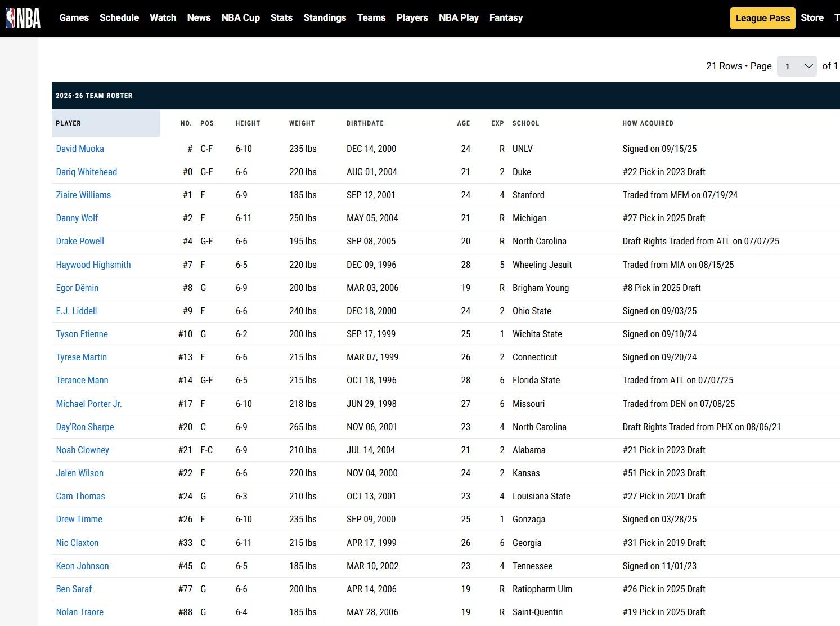The image size is (840, 626).
Task: Open the page number dropdown
Action: [796, 66]
